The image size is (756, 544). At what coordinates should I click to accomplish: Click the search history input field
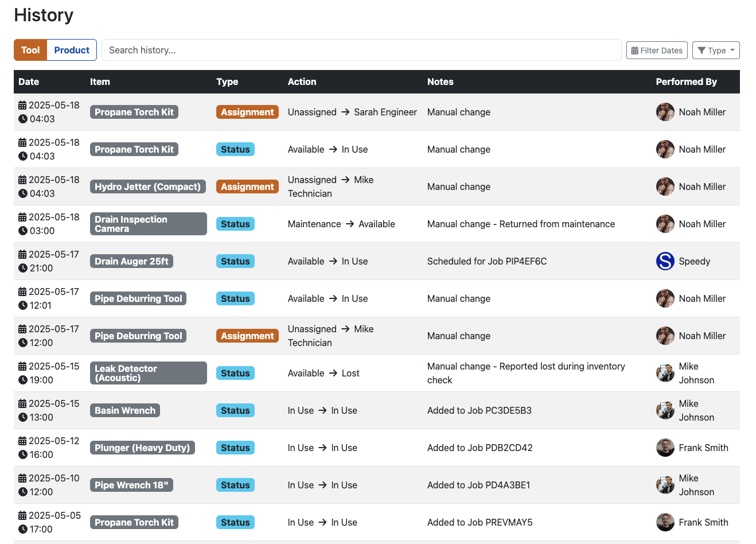[361, 50]
